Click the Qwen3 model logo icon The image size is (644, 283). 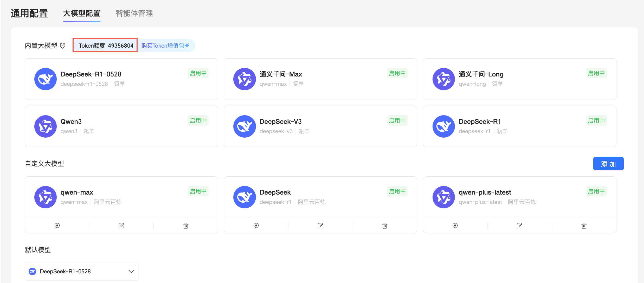point(46,126)
